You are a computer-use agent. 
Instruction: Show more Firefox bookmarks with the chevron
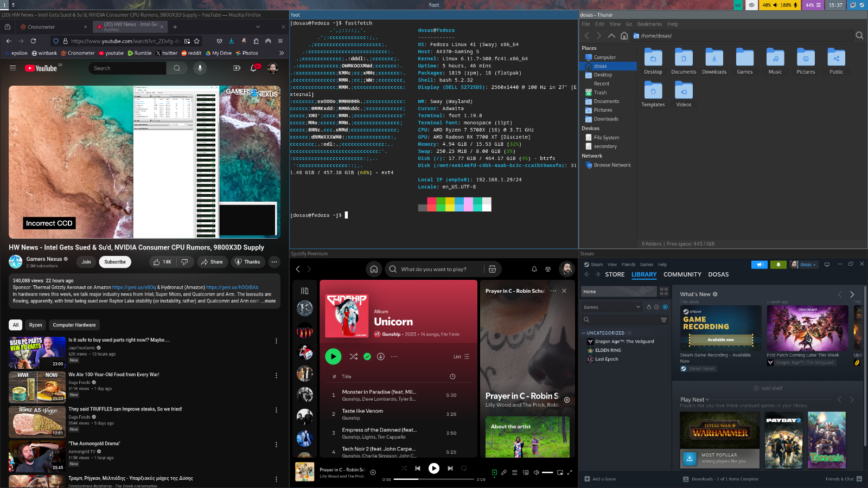click(281, 53)
